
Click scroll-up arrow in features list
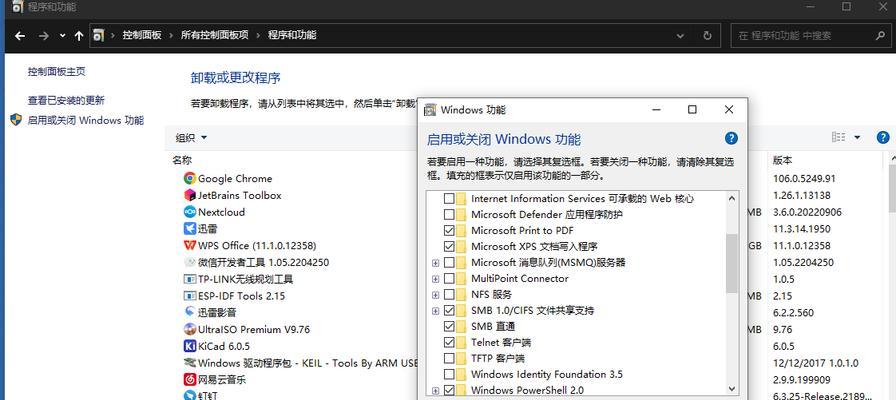732,199
